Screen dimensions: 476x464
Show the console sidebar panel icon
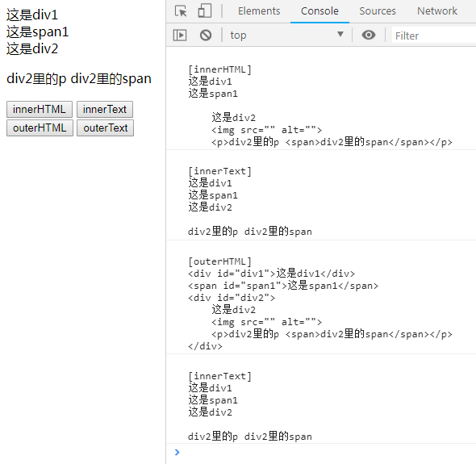pyautogui.click(x=180, y=36)
